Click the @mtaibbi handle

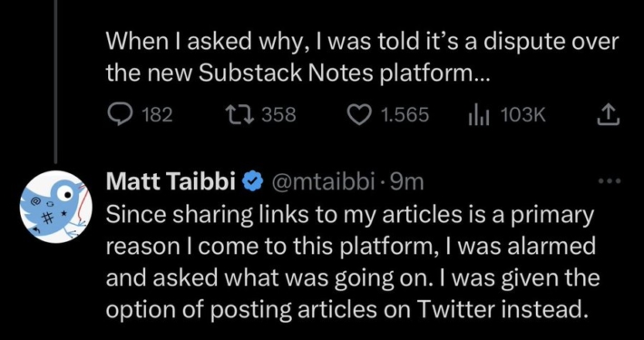tap(322, 182)
